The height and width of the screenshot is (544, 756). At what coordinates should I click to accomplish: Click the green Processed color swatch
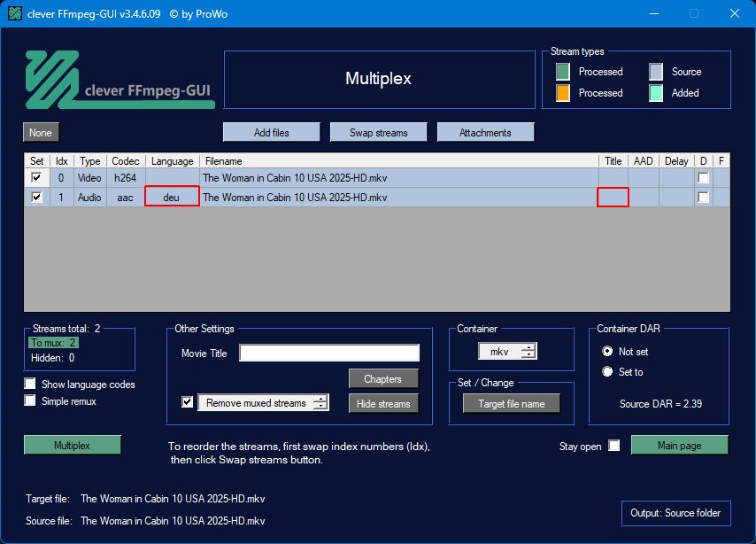[562, 72]
